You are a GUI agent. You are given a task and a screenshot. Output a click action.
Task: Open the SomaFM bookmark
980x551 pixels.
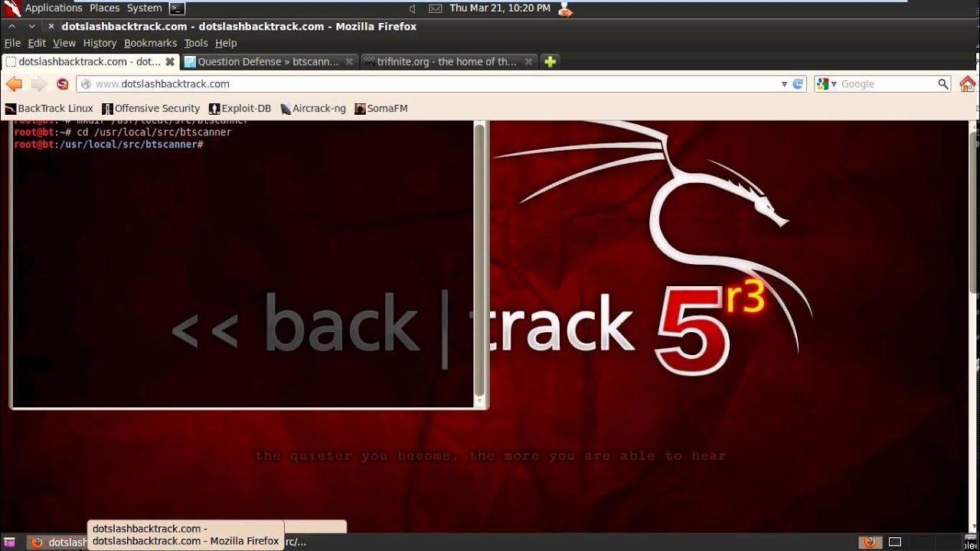click(x=381, y=109)
